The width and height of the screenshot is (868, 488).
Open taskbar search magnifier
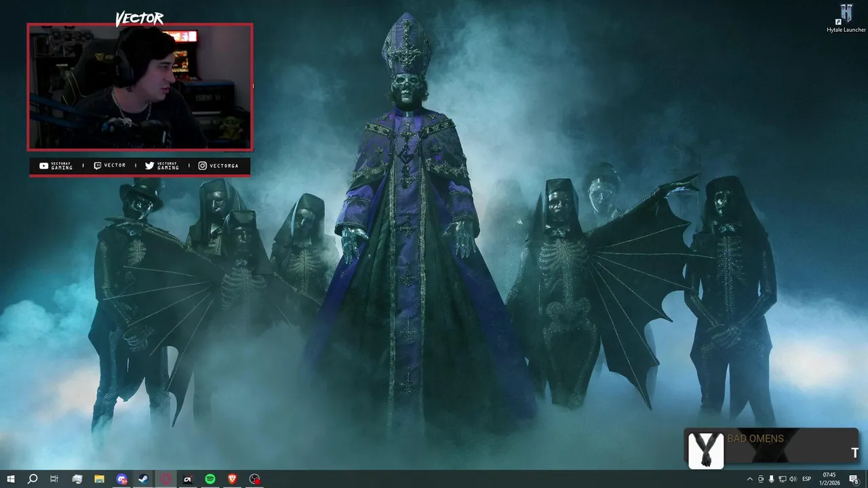(32, 479)
